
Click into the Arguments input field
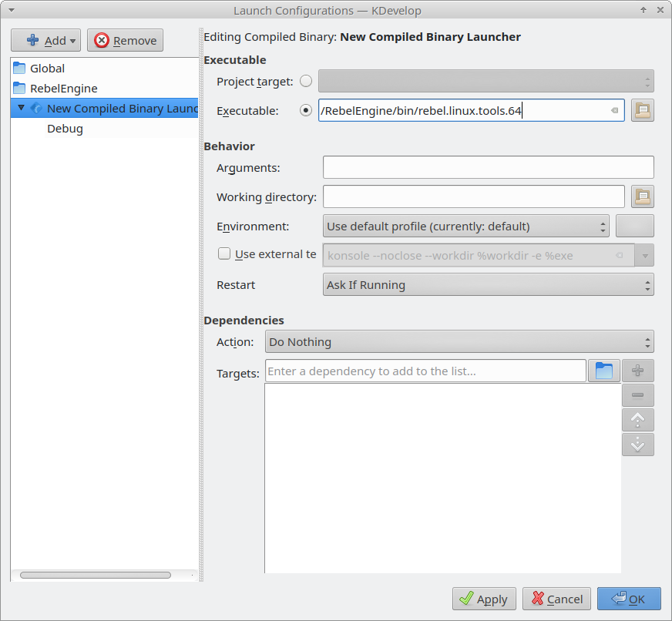click(488, 167)
